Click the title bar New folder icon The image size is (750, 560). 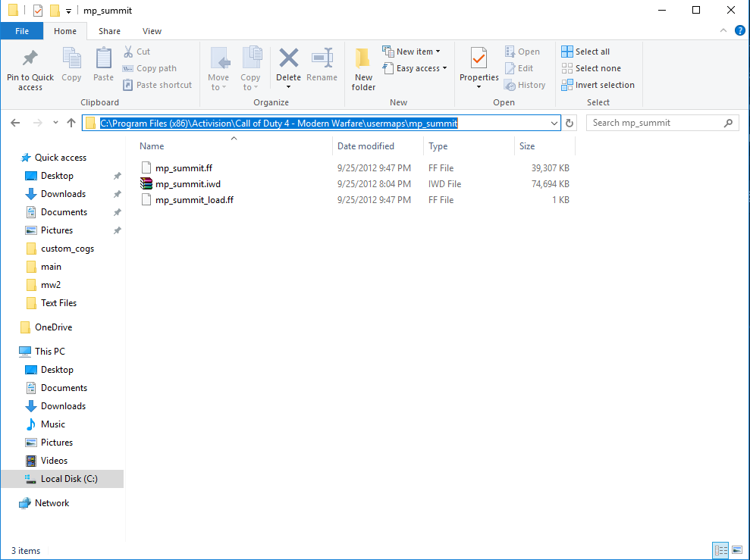tap(55, 10)
